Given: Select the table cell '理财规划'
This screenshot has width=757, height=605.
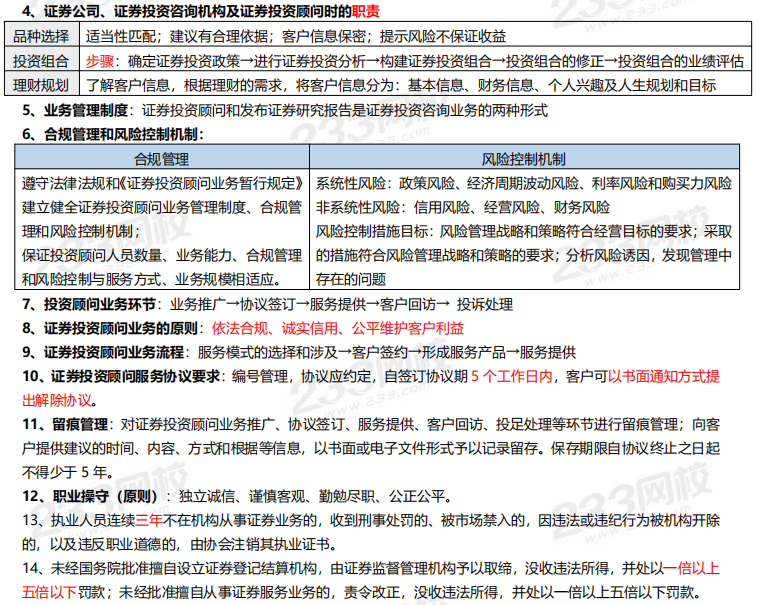Looking at the screenshot, I should tap(41, 85).
